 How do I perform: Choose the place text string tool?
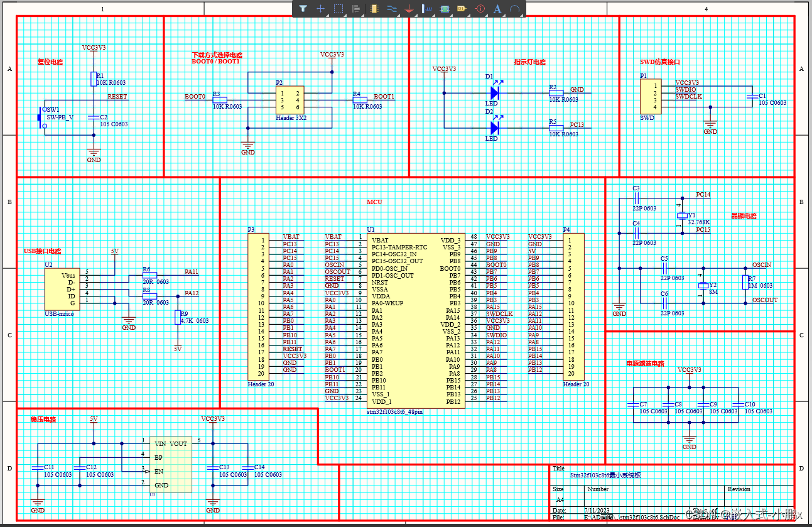click(497, 9)
